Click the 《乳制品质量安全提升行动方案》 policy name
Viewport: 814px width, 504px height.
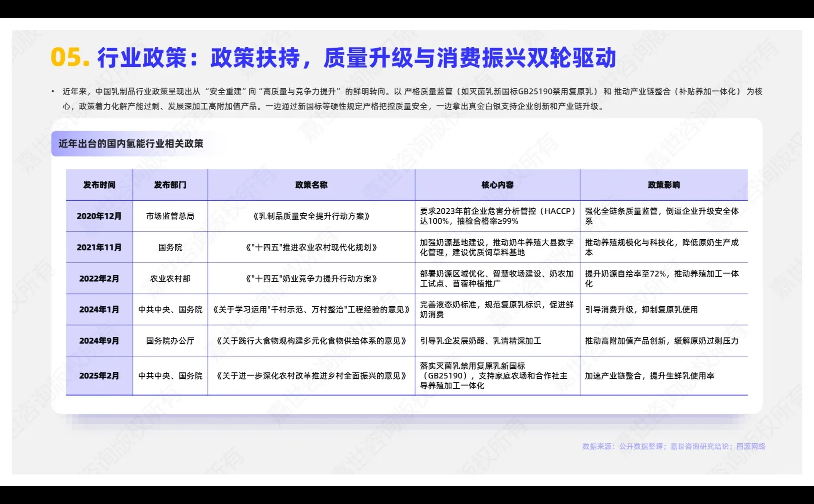pyautogui.click(x=311, y=216)
